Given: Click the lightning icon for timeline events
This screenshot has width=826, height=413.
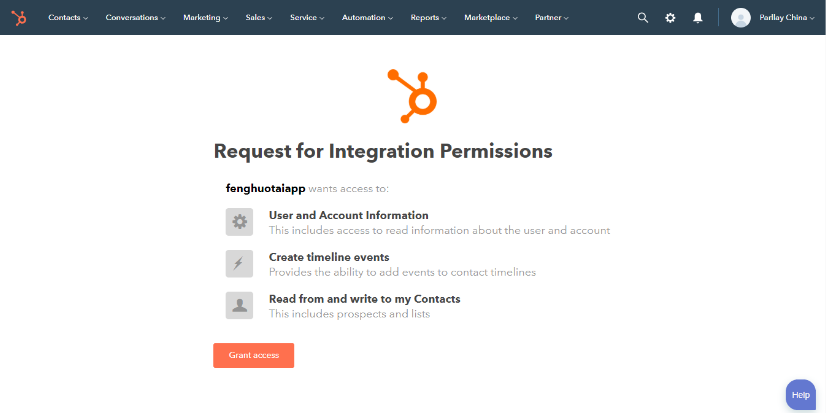Looking at the screenshot, I should point(239,263).
